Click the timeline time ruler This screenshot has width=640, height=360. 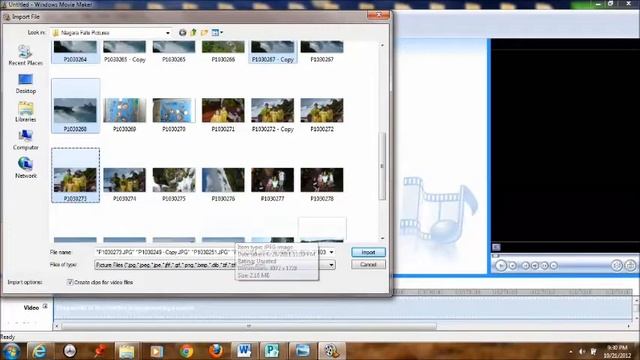[512, 292]
